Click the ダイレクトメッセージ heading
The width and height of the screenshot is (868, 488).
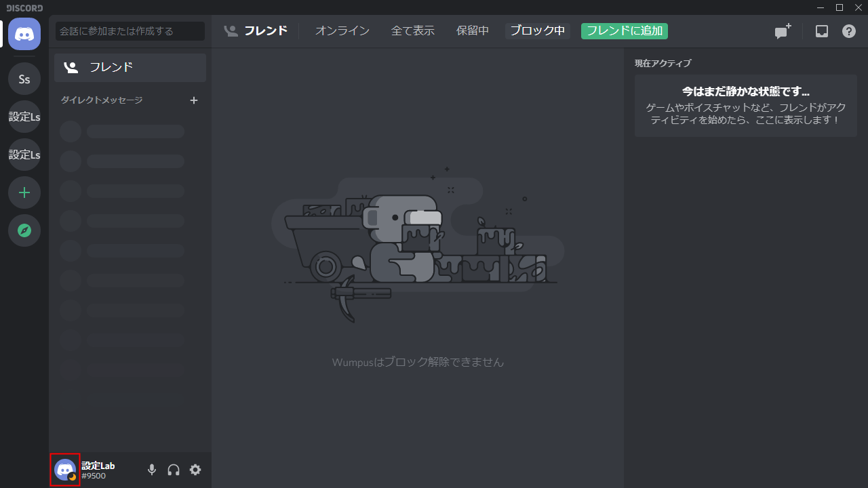(102, 100)
